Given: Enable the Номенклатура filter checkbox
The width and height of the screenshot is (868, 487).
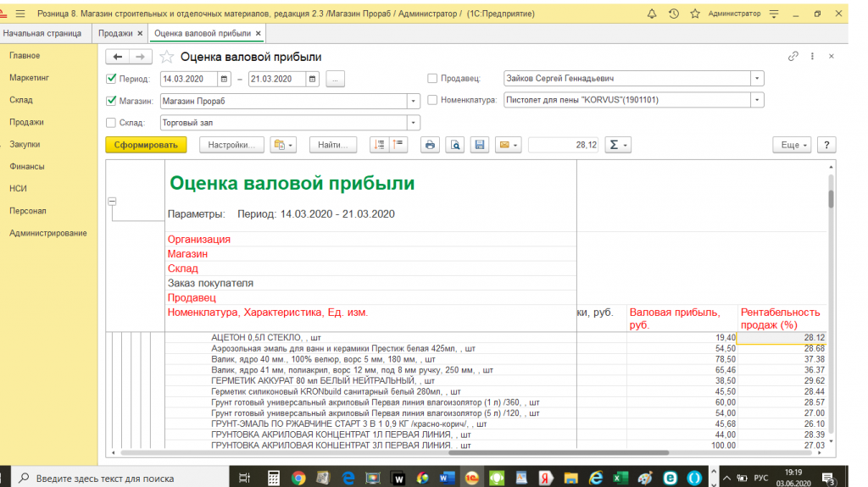Looking at the screenshot, I should click(x=432, y=100).
